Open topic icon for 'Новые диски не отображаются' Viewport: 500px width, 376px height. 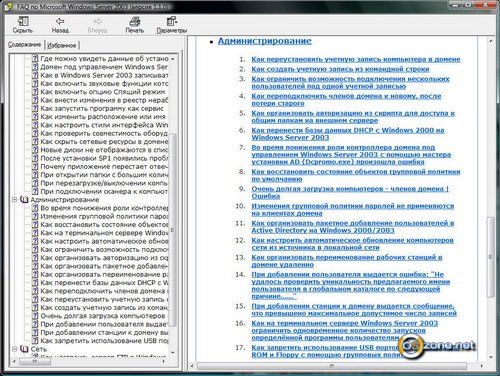click(x=35, y=150)
